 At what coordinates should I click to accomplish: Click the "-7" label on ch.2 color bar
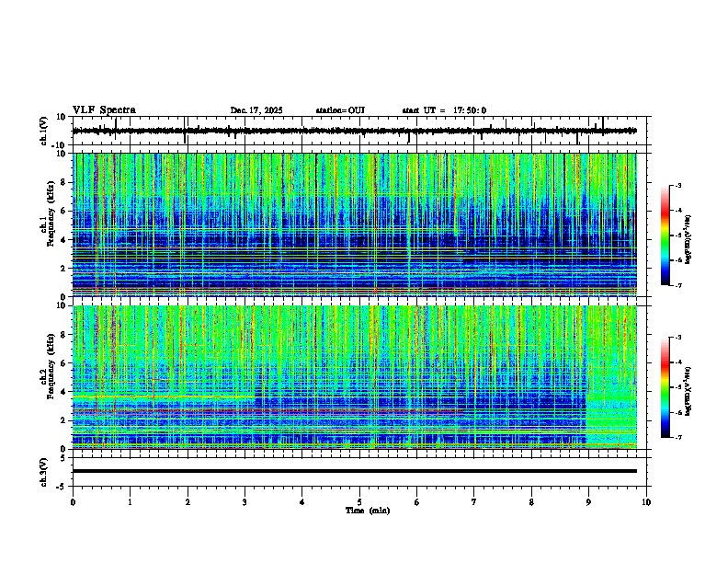point(677,437)
